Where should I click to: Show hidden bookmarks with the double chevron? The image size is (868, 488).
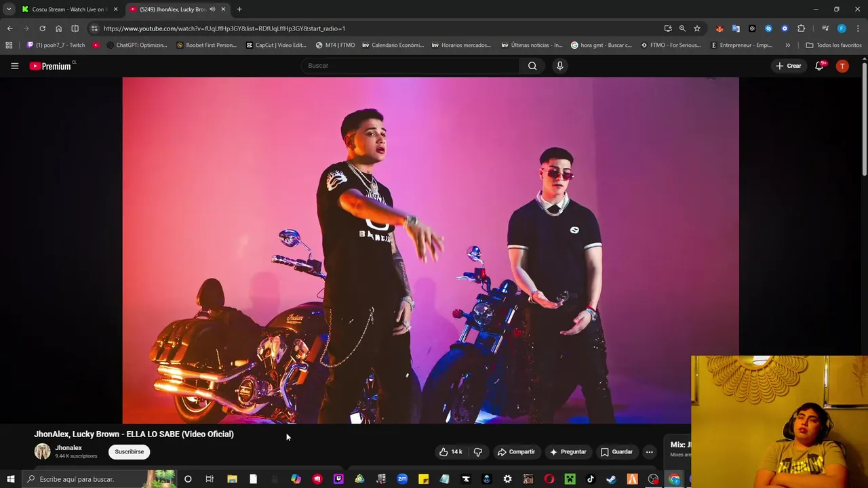(x=787, y=45)
